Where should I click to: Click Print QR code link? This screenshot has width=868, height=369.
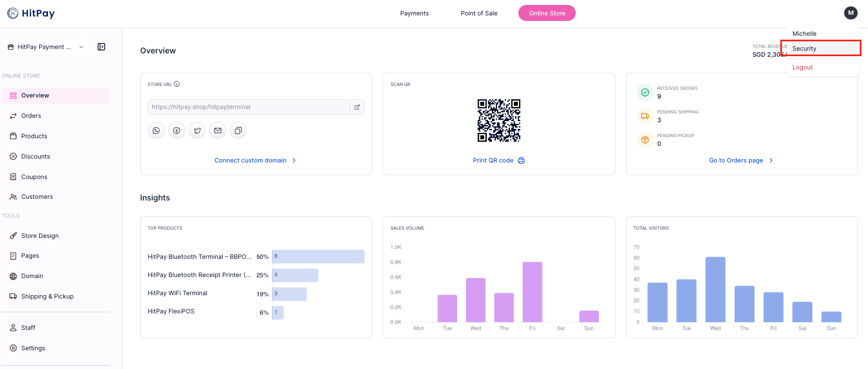499,160
